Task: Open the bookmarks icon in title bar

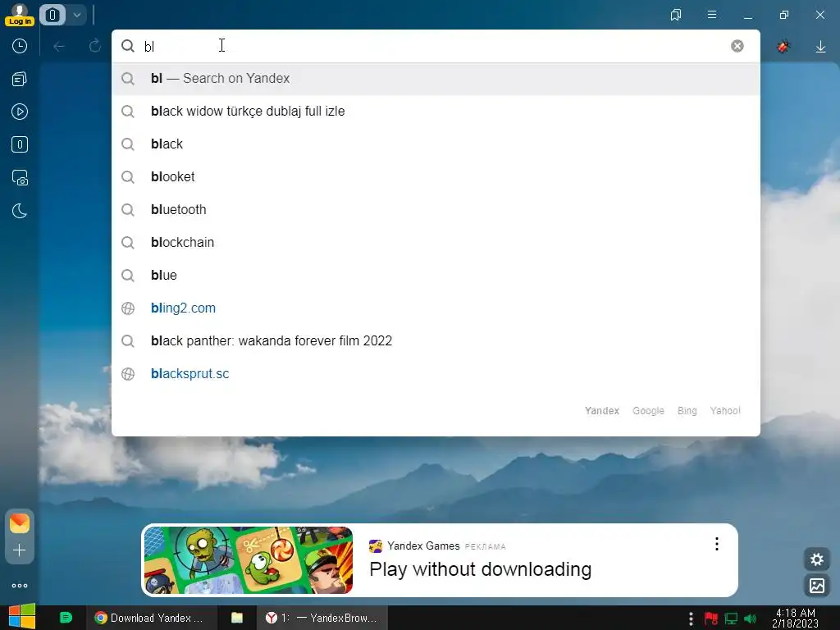Action: click(676, 15)
